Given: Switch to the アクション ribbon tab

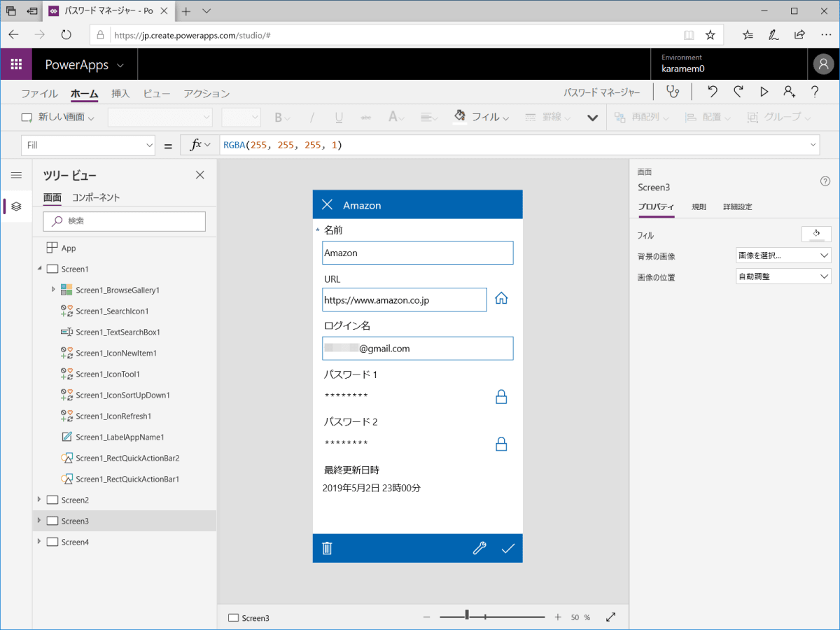Looking at the screenshot, I should click(x=206, y=94).
